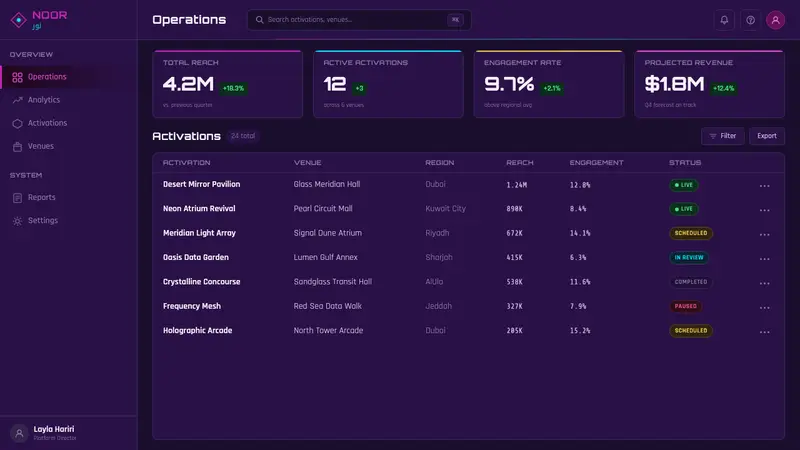Click the SCHEDULED status of Holographic Arcade
Viewport: 800px width, 450px height.
691,331
